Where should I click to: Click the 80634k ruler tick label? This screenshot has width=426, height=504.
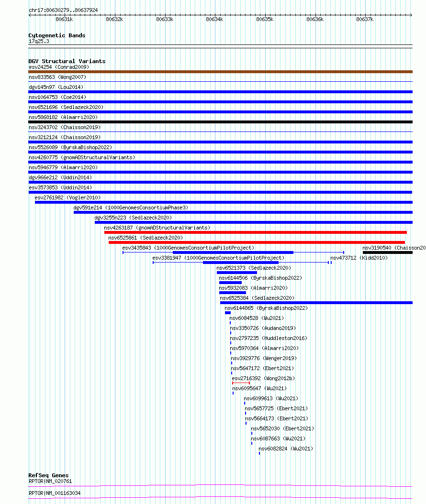click(214, 19)
